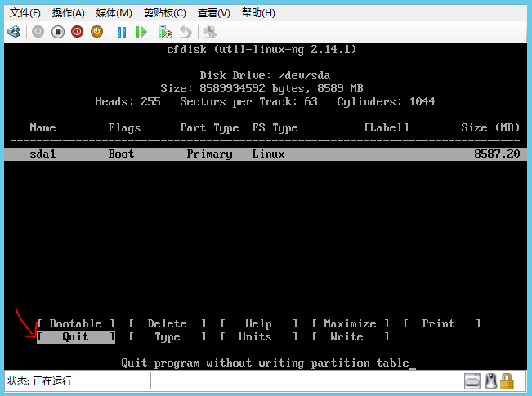Click the highlighted Quit option

pyautogui.click(x=76, y=337)
